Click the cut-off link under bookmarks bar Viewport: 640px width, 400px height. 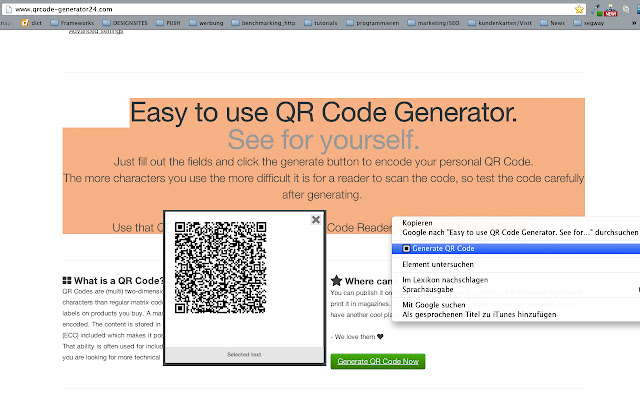click(96, 31)
